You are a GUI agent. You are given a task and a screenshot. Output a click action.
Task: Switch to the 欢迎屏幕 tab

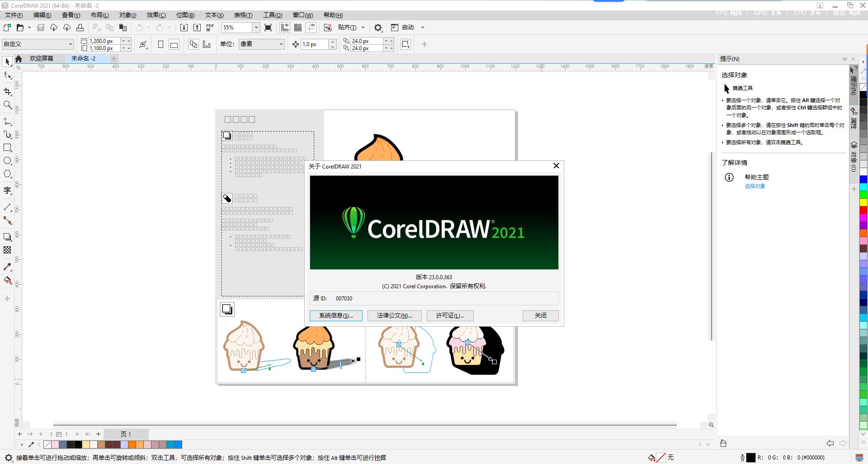coord(42,58)
